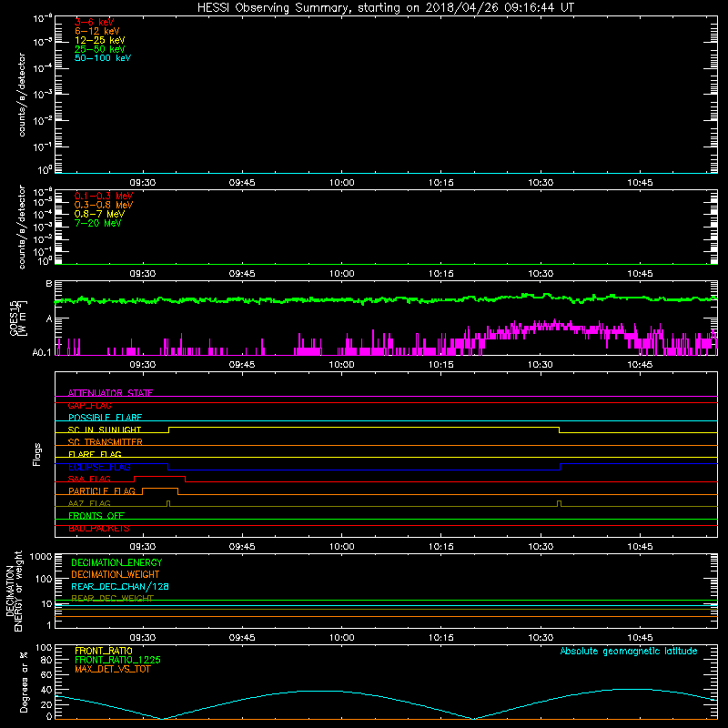Click the orange 0.3-0.8 MeV legend label
The image size is (728, 728).
[104, 205]
